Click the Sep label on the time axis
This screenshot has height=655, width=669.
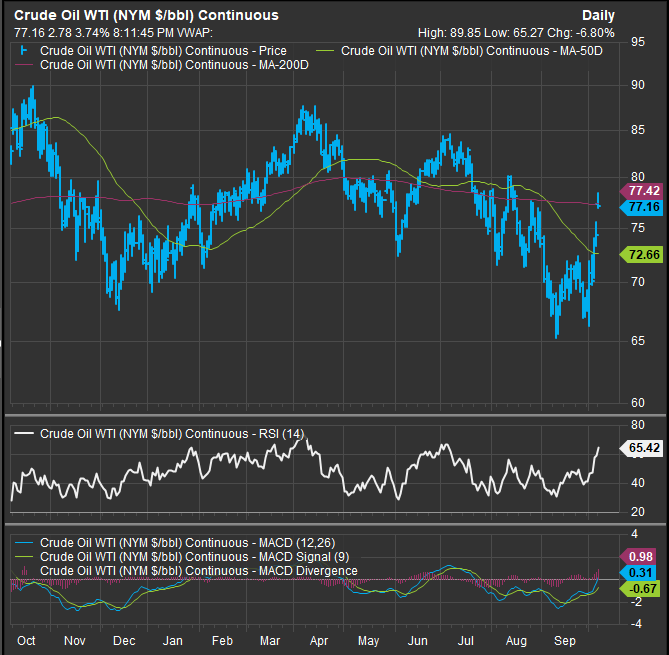coord(564,641)
